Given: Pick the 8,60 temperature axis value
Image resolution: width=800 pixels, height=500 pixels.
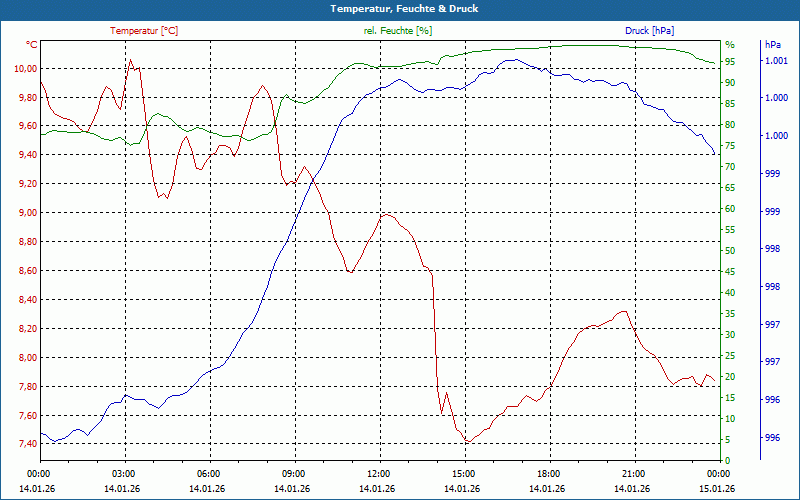Looking at the screenshot, I should (28, 271).
